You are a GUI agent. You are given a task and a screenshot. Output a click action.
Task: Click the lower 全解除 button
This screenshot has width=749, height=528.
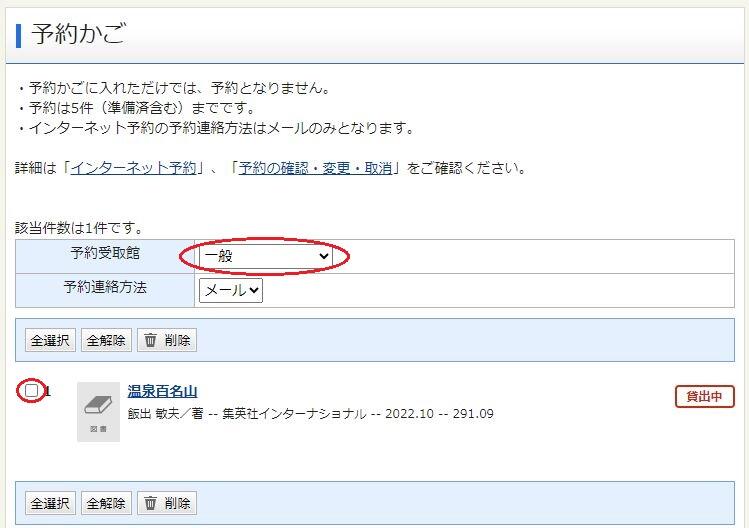pyautogui.click(x=106, y=503)
